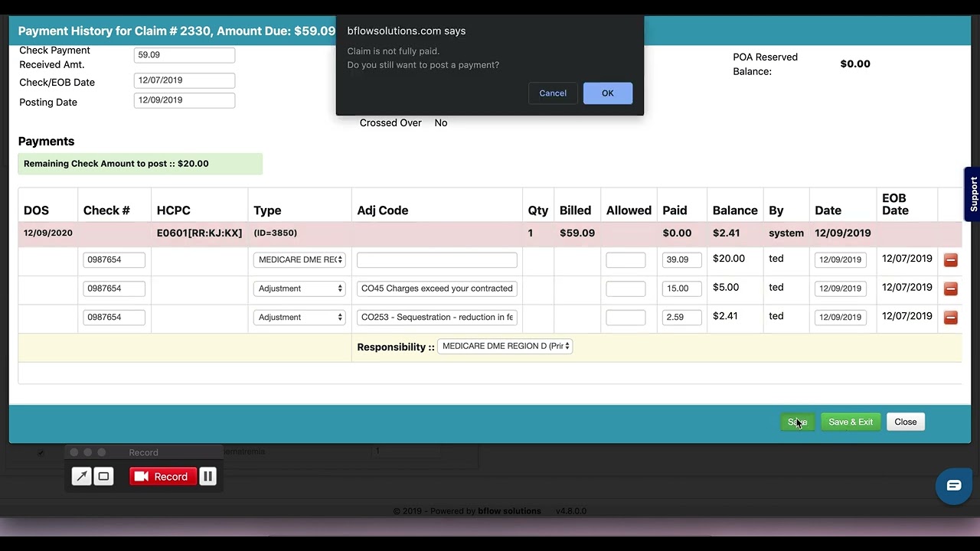Viewport: 980px width, 551px height.
Task: Open Type dropdown in CO253 row
Action: tap(299, 317)
